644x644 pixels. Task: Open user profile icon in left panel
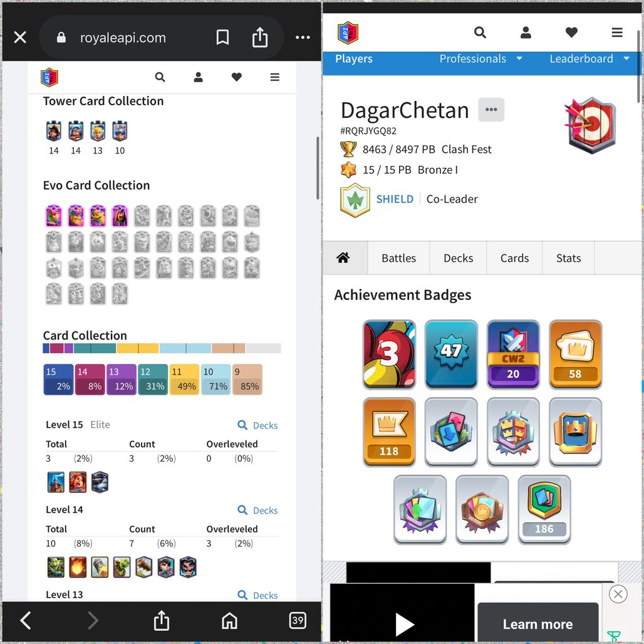(199, 77)
